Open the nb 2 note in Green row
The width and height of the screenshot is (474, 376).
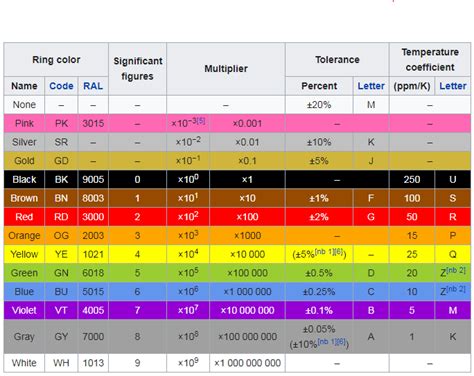pos(456,270)
